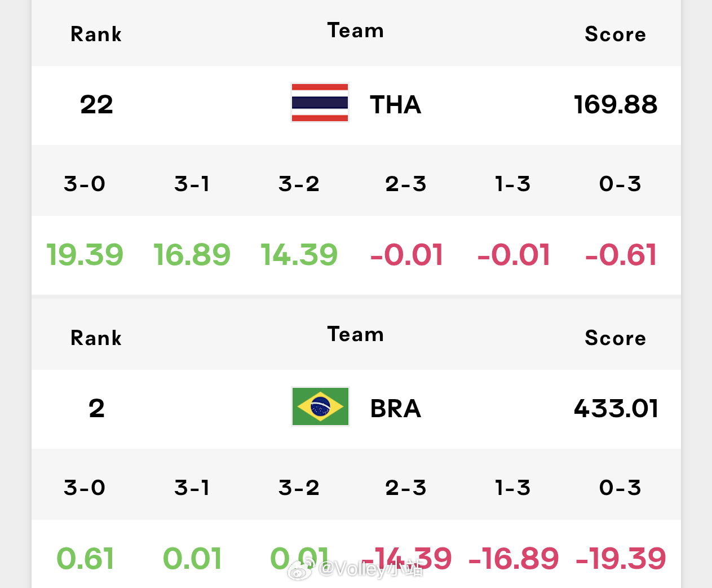The height and width of the screenshot is (588, 712).
Task: Click Brazil's green 0.61 value
Action: point(85,559)
